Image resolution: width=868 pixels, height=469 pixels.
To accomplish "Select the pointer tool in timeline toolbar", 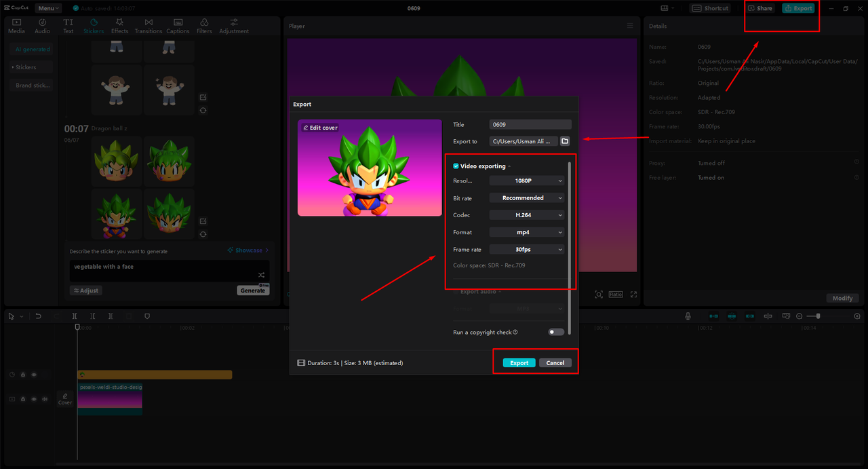I will tap(12, 316).
